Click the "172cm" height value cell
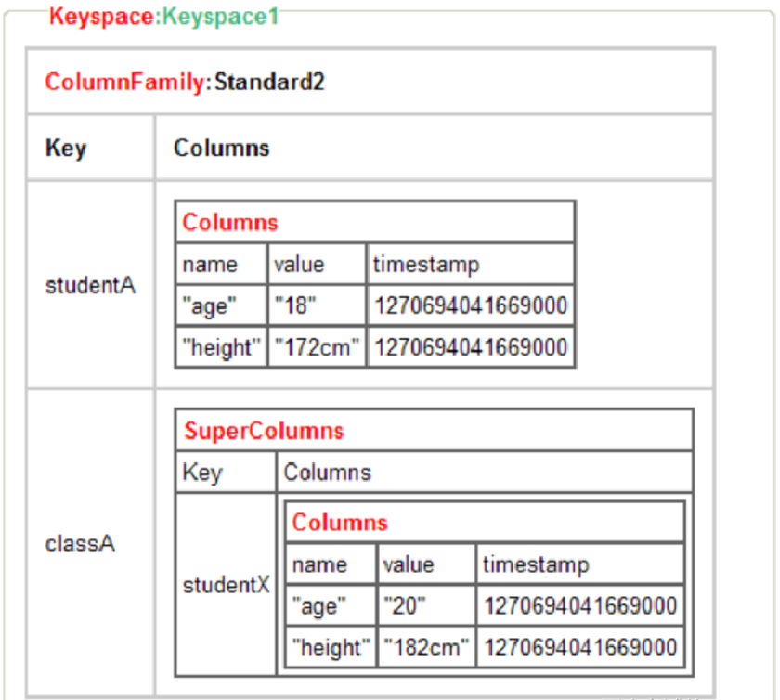The height and width of the screenshot is (700, 780). [x=318, y=347]
